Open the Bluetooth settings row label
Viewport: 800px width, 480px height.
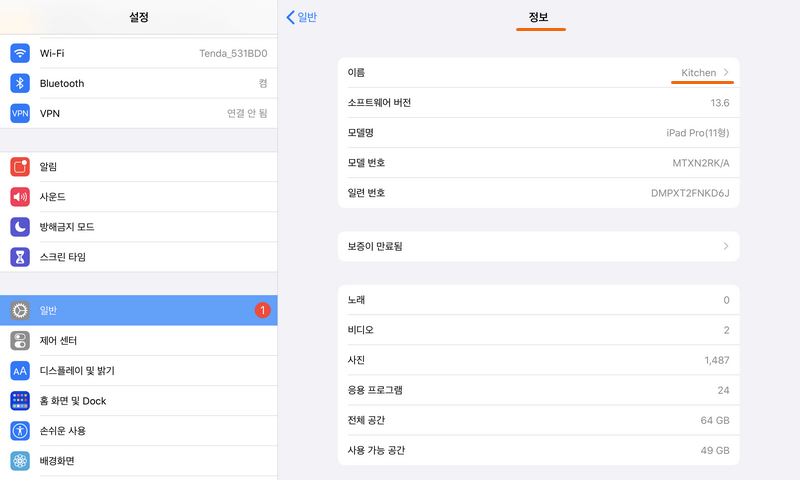pos(62,83)
